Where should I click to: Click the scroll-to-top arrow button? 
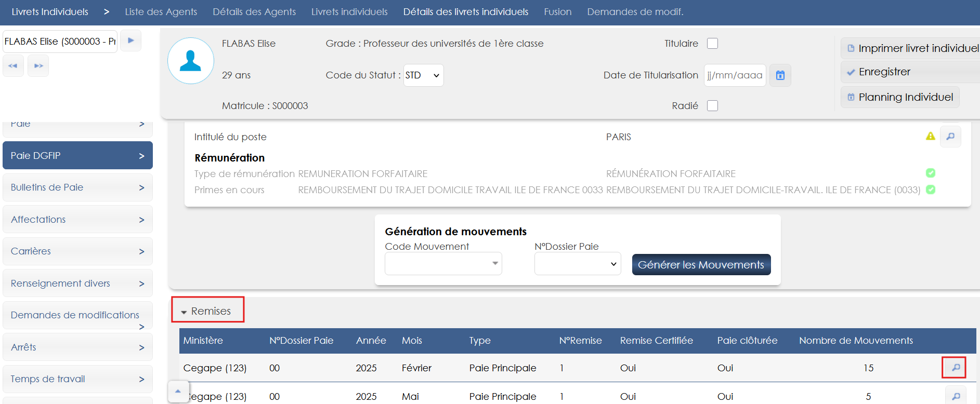click(x=178, y=391)
